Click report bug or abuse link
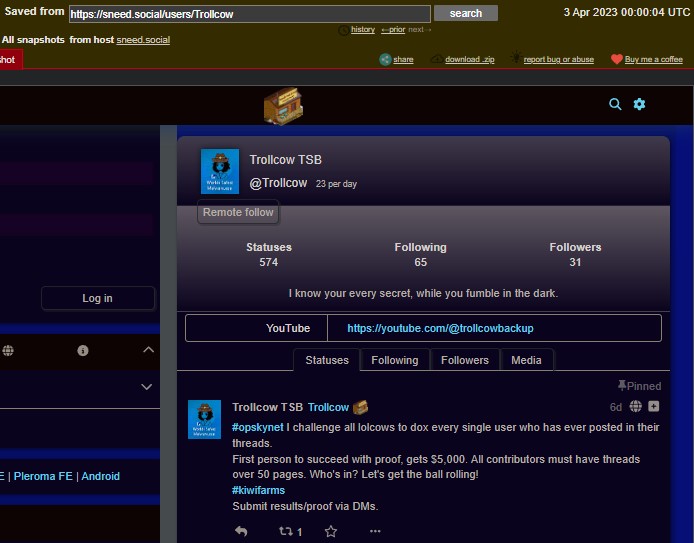The image size is (694, 543). (559, 59)
